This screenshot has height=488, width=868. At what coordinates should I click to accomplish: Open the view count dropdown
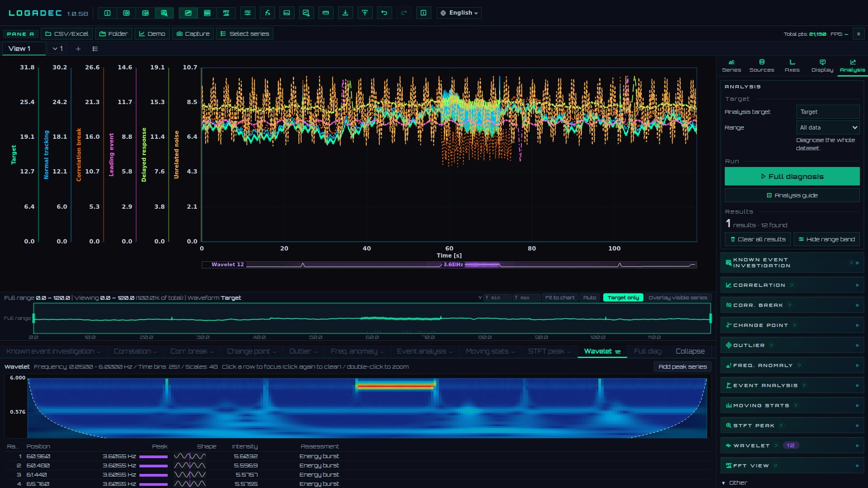point(58,49)
